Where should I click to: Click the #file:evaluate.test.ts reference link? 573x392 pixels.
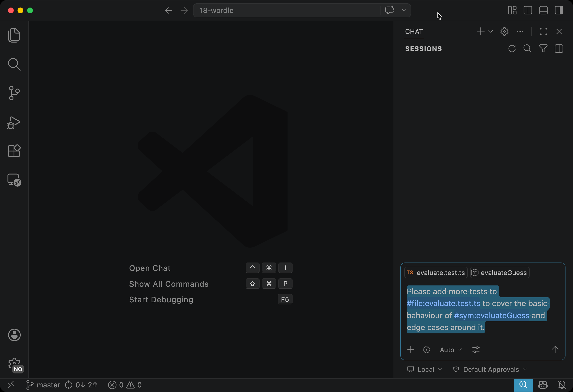click(443, 303)
